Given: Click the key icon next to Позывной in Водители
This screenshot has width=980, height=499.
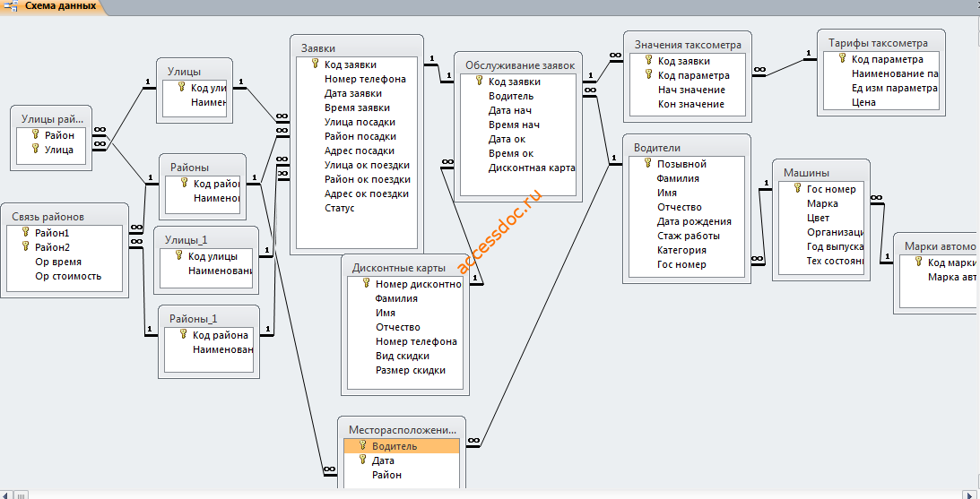Looking at the screenshot, I should point(648,163).
